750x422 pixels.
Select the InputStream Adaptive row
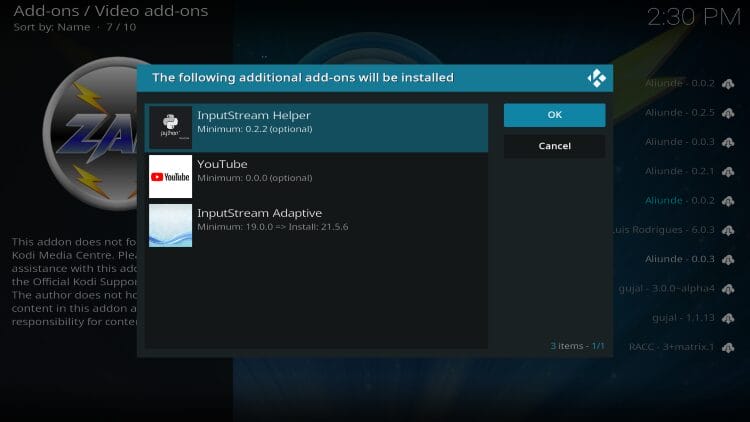(x=317, y=225)
